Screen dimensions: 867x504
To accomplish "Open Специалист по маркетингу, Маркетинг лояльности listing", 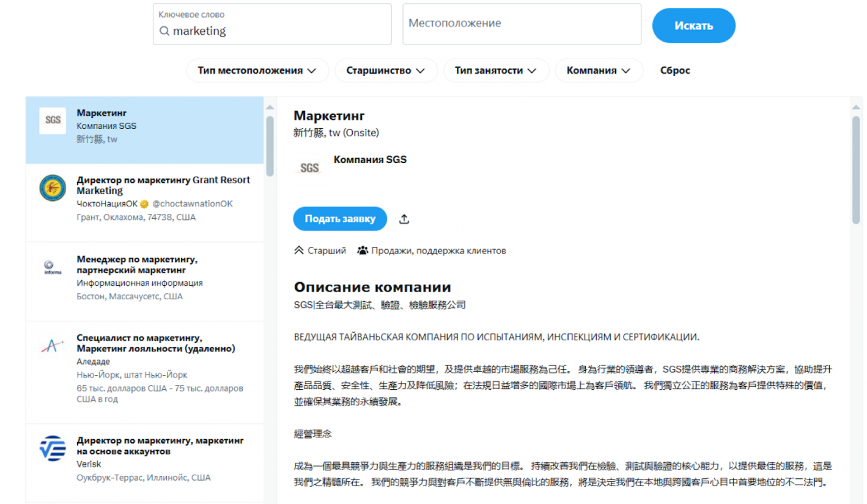I will tap(144, 373).
